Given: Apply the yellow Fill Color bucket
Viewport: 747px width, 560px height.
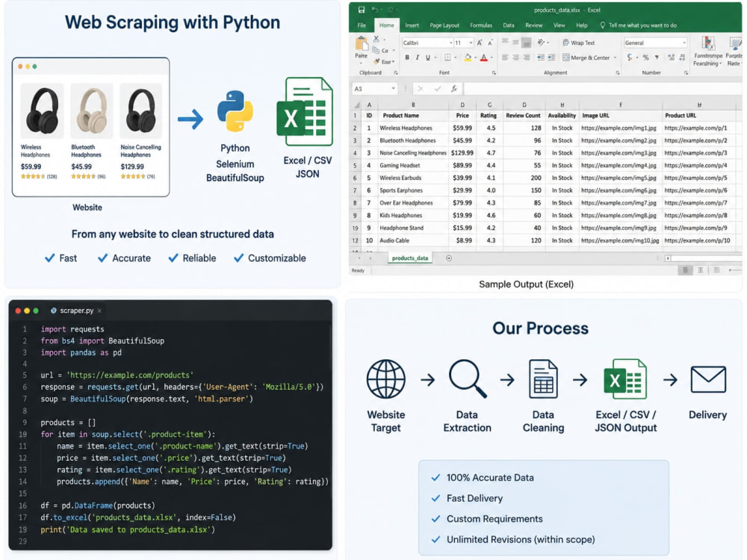Looking at the screenshot, I should [x=468, y=57].
